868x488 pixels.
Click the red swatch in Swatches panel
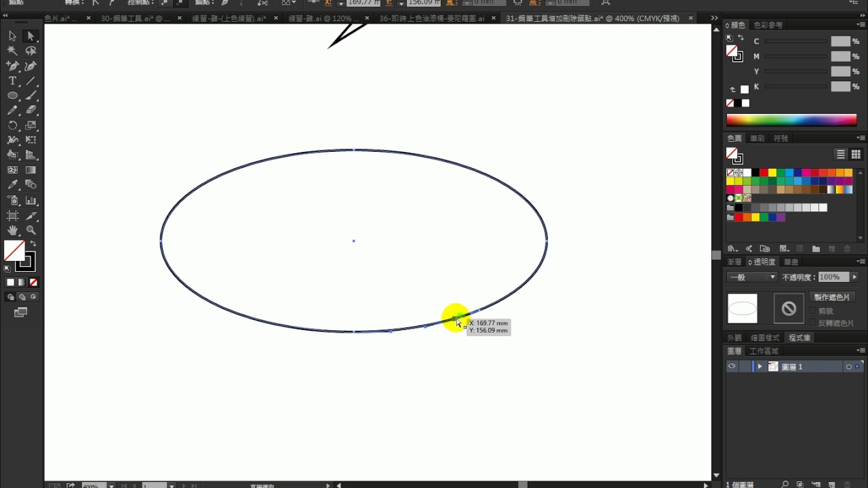(764, 173)
